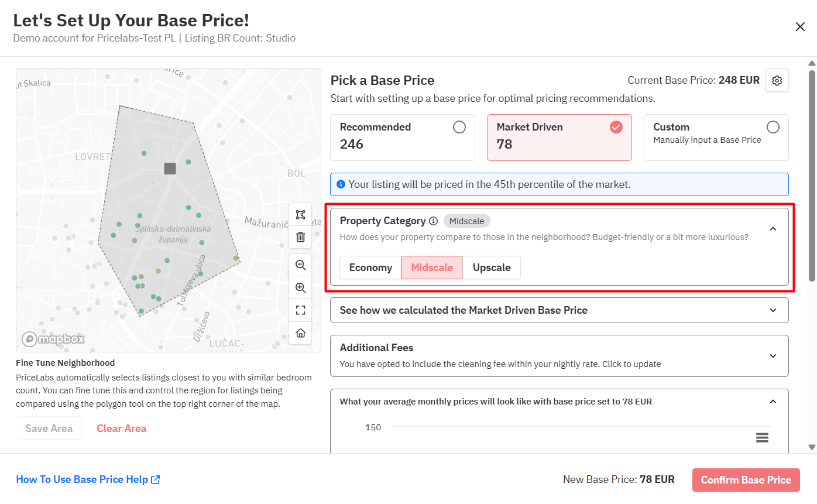The width and height of the screenshot is (817, 504).
Task: Switch property category to Economy
Action: coord(370,268)
